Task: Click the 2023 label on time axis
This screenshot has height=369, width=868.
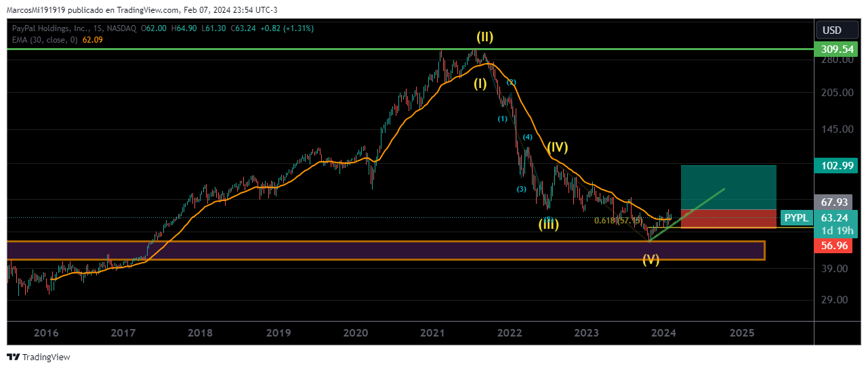Action: point(587,333)
